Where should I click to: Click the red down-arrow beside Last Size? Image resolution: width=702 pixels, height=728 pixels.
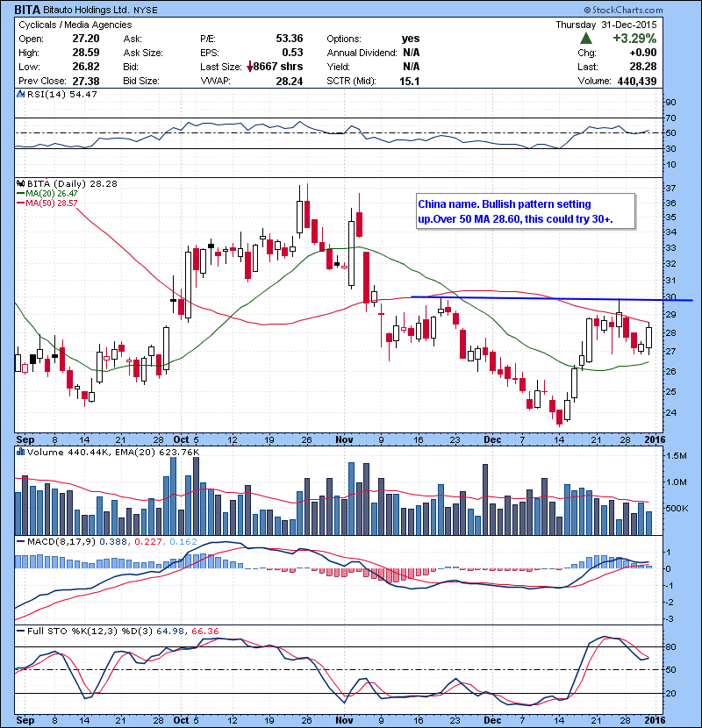click(x=250, y=67)
